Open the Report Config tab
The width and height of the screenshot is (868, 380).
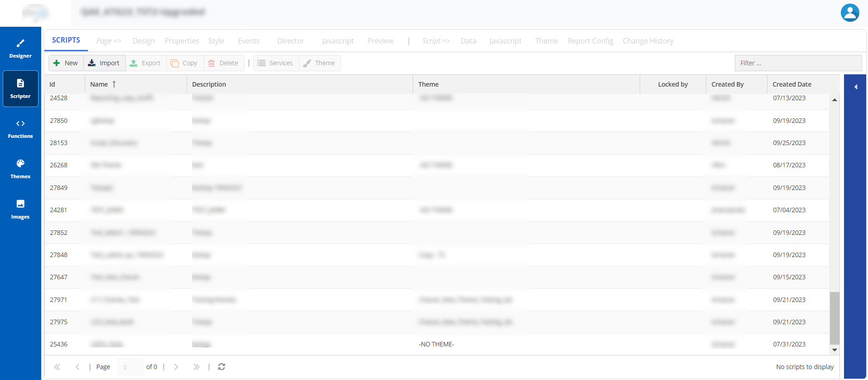click(590, 41)
